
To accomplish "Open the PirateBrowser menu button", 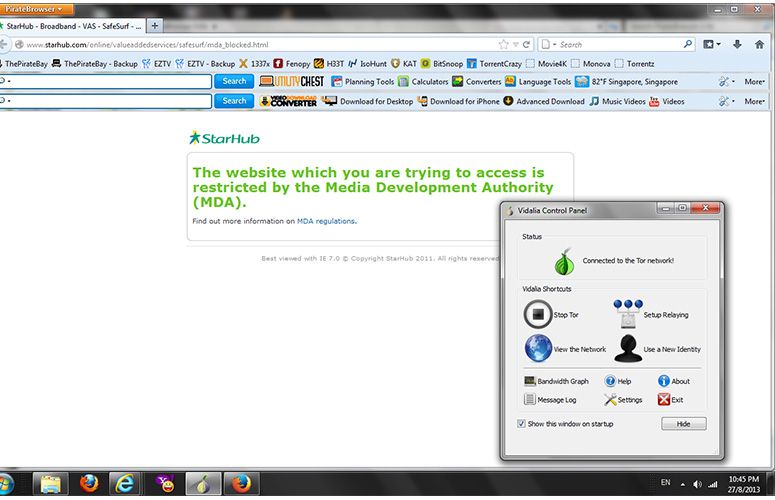I will pos(36,9).
